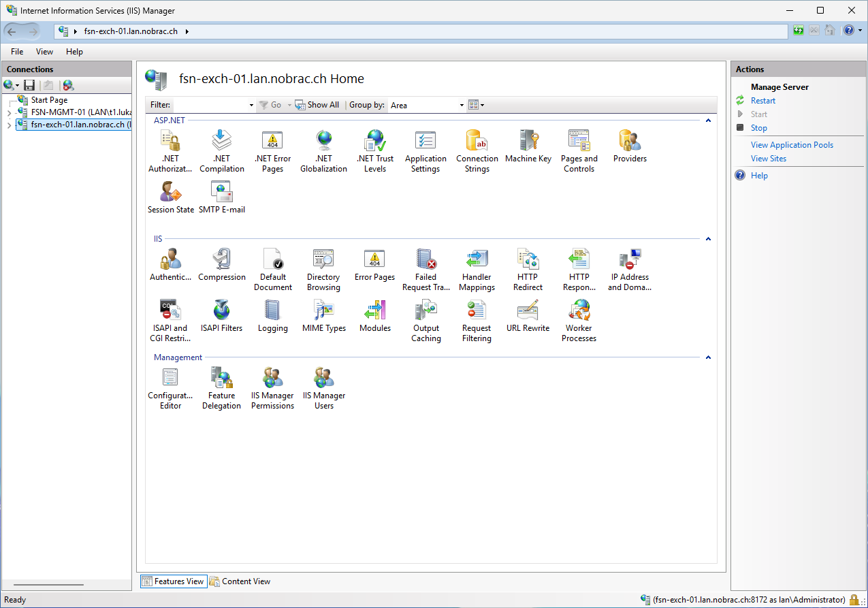Image resolution: width=868 pixels, height=608 pixels.
Task: Expand FSN-MGMT-01 connection node
Action: point(9,112)
